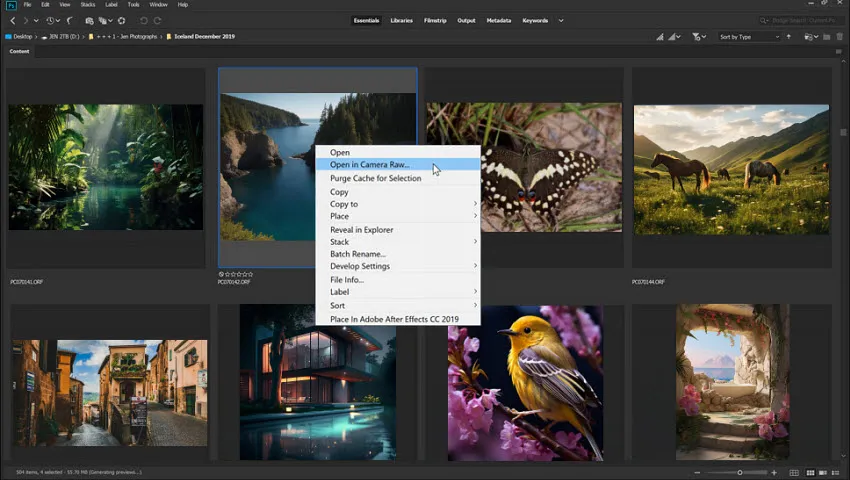The width and height of the screenshot is (850, 480).
Task: Click the Go back arrow icon
Action: (13, 20)
